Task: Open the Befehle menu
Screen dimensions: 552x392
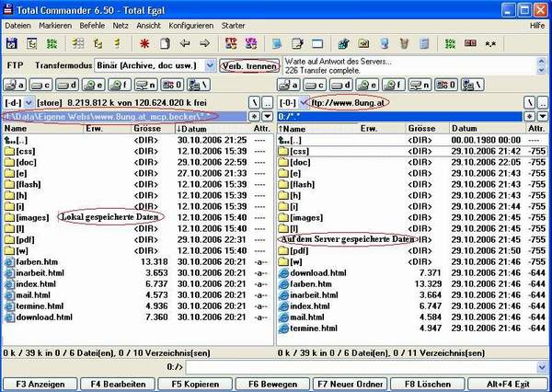Action: pyautogui.click(x=92, y=26)
